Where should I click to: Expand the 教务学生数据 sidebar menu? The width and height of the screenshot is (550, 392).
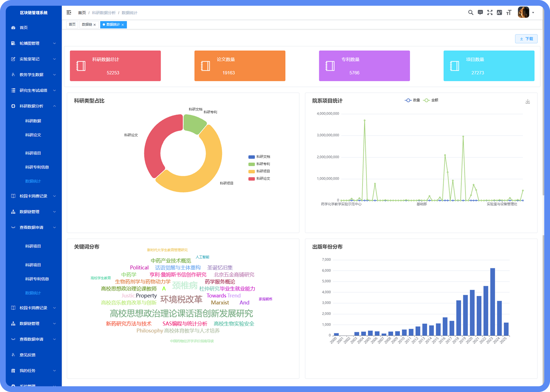click(34, 75)
